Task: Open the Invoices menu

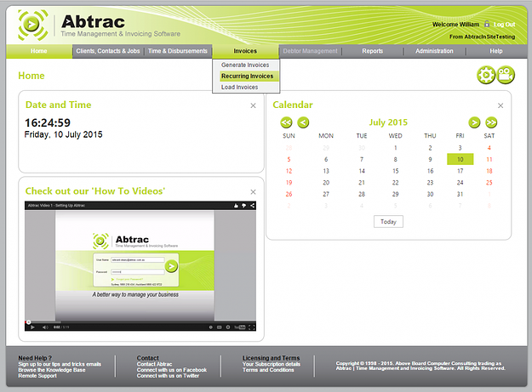Action: (245, 51)
